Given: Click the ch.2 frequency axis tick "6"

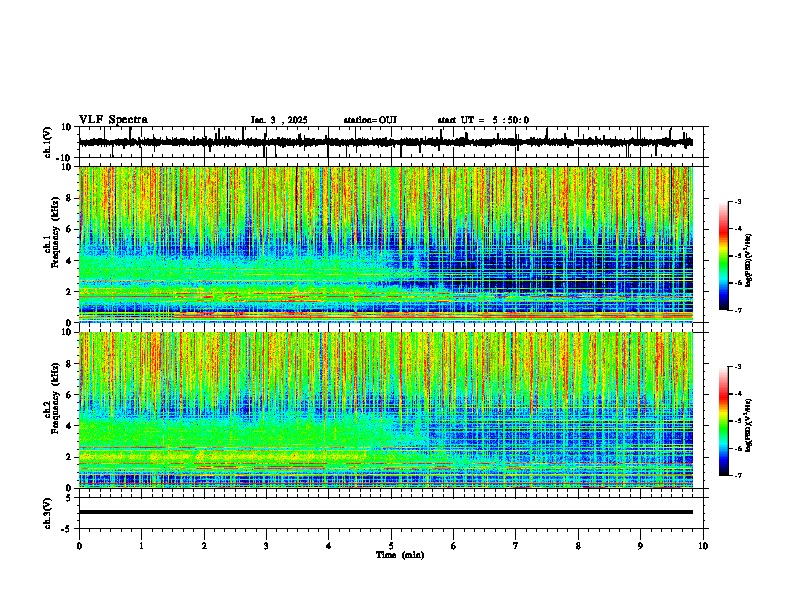Looking at the screenshot, I should coord(69,395).
